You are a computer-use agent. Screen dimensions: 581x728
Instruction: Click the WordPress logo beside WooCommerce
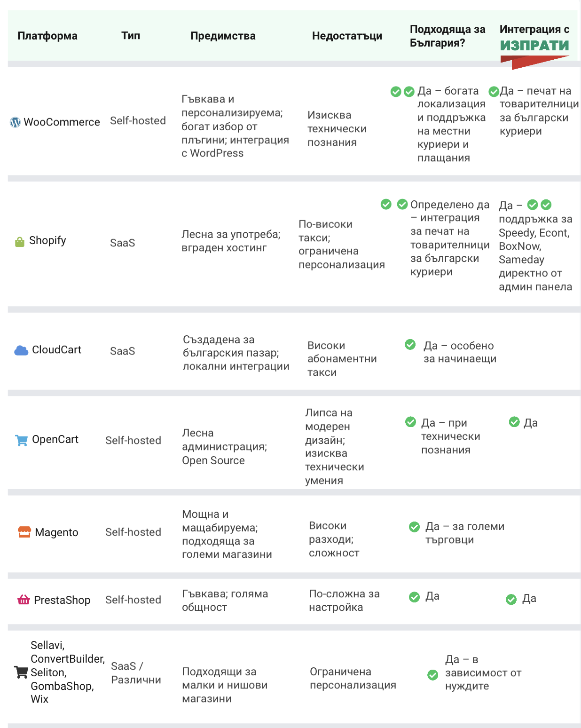15,122
